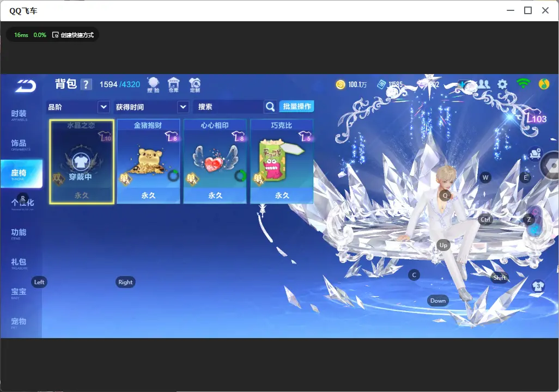
Task: Click the 11585 coupon amount
Action: (x=396, y=84)
